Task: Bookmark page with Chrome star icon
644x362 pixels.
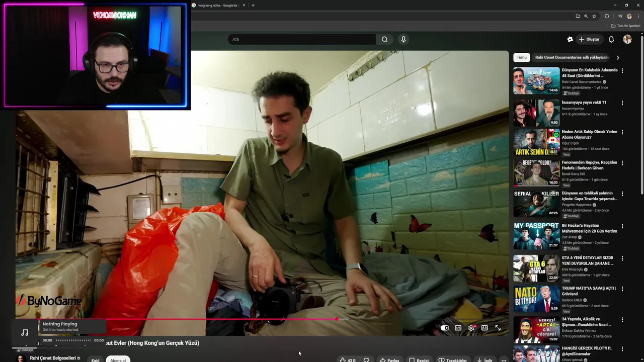Action: (x=594, y=16)
